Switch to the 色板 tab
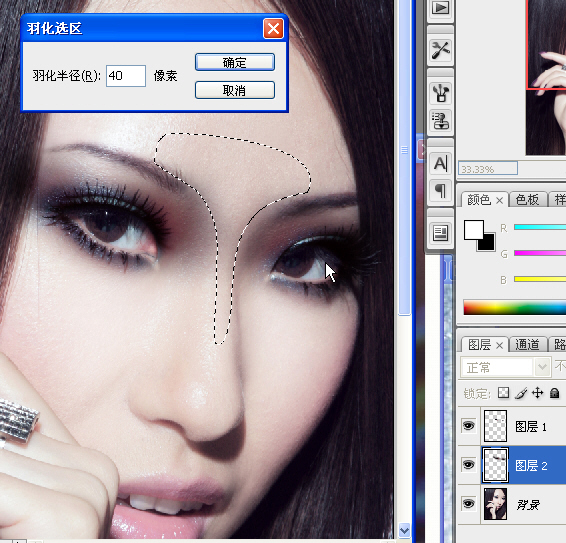The height and width of the screenshot is (543, 566). coord(527,199)
